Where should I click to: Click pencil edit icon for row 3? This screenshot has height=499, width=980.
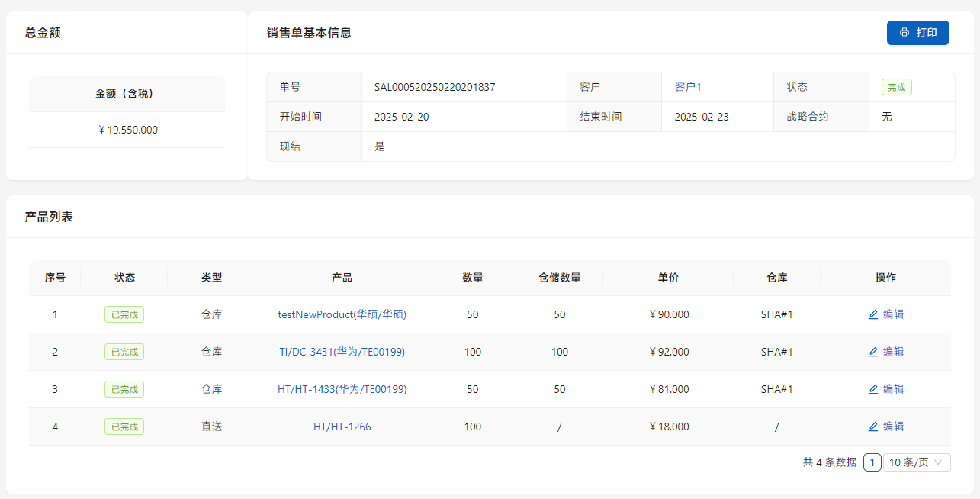pyautogui.click(x=873, y=389)
